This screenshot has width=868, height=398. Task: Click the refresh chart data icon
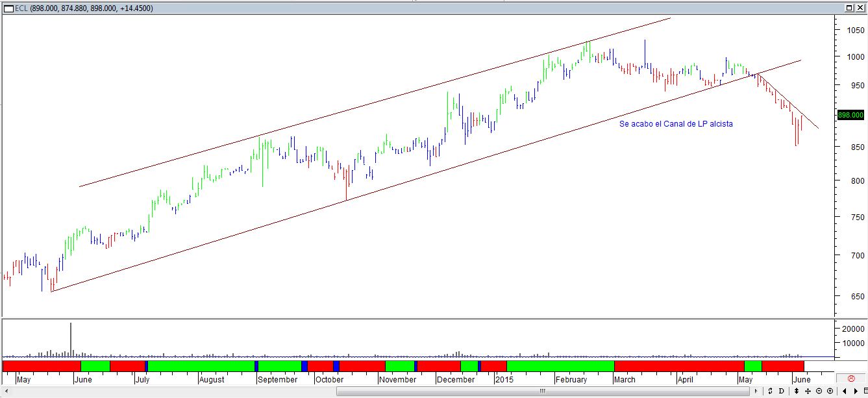click(x=771, y=391)
